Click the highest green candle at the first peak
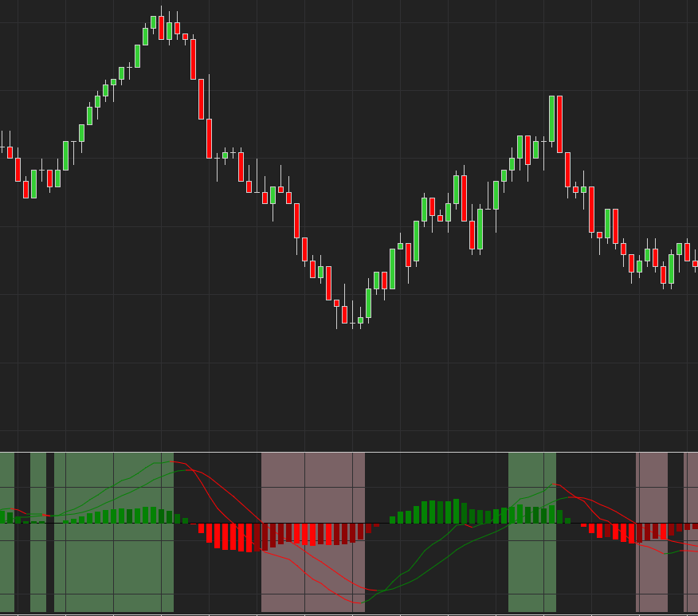The width and height of the screenshot is (698, 616). click(x=154, y=22)
